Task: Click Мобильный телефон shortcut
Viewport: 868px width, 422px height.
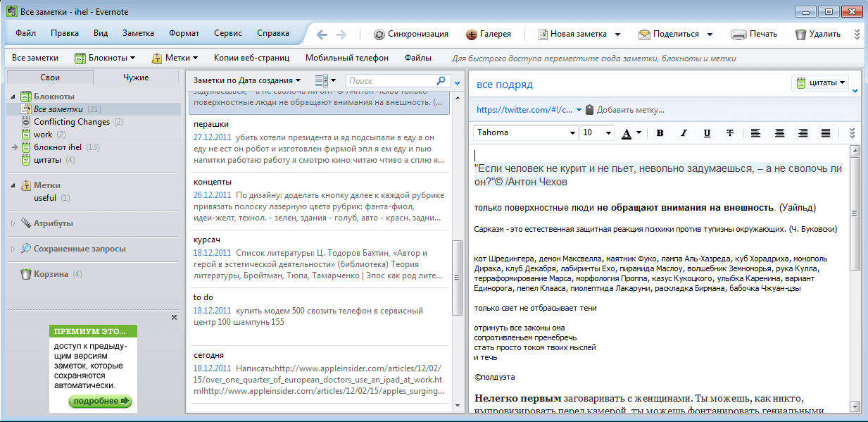Action: tap(347, 58)
